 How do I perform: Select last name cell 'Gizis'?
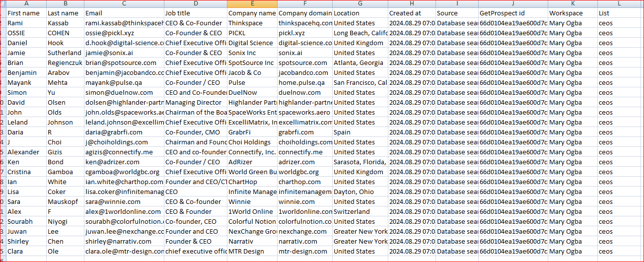[65, 152]
